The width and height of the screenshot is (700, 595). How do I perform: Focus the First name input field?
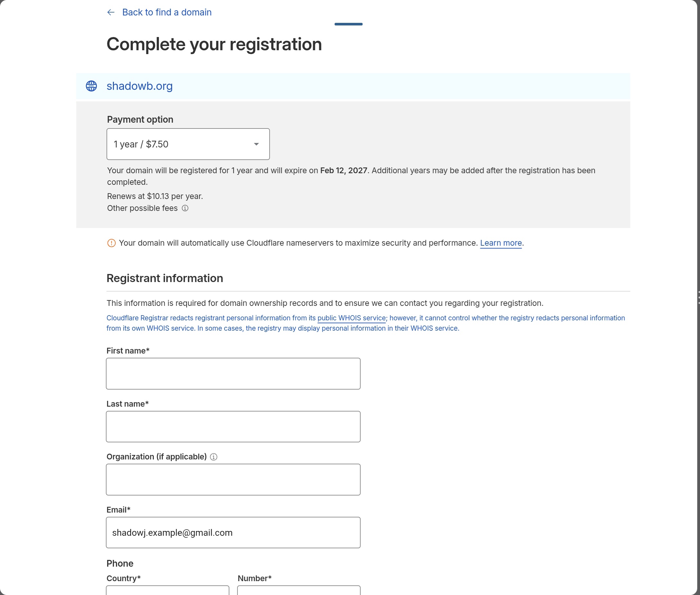(233, 374)
